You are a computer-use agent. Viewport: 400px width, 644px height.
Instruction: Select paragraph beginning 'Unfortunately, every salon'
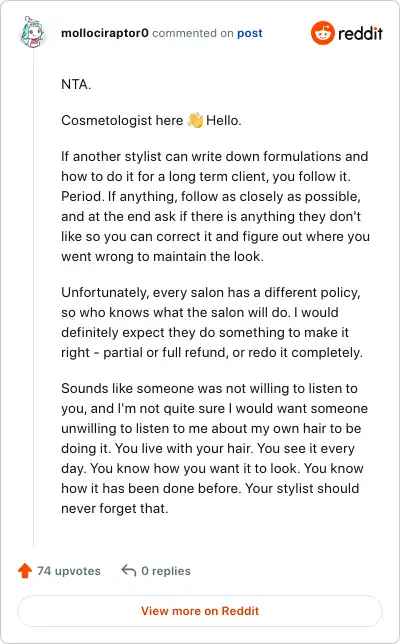pos(212,322)
